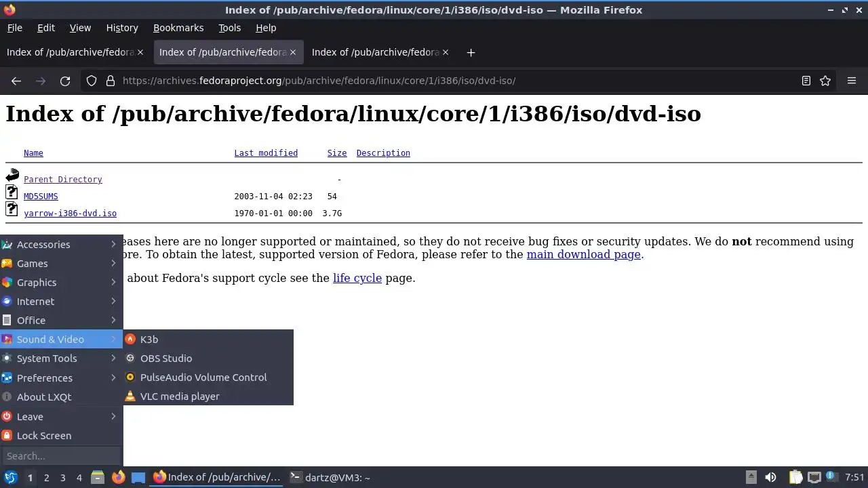The height and width of the screenshot is (488, 868).
Task: Close the active second tab
Action: [x=293, y=52]
